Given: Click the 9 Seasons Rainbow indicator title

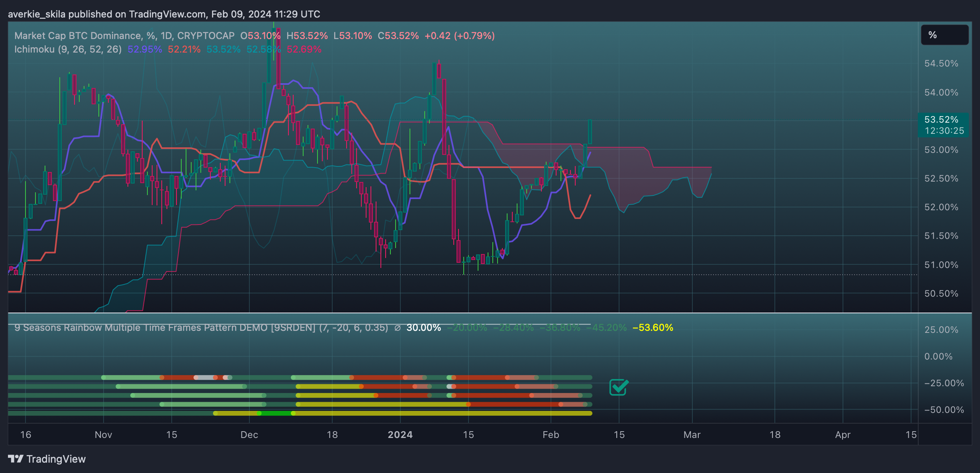Looking at the screenshot, I should pos(201,328).
